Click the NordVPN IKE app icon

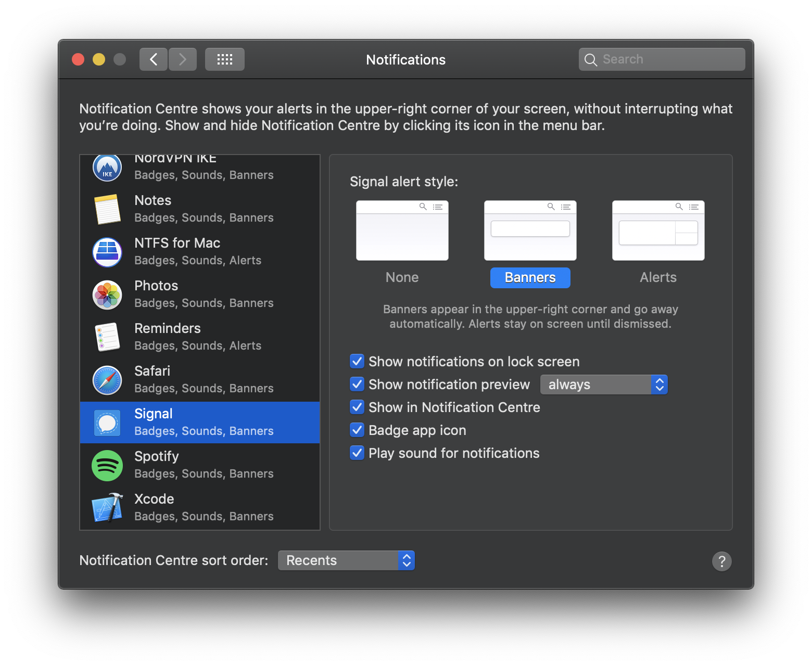coord(107,168)
